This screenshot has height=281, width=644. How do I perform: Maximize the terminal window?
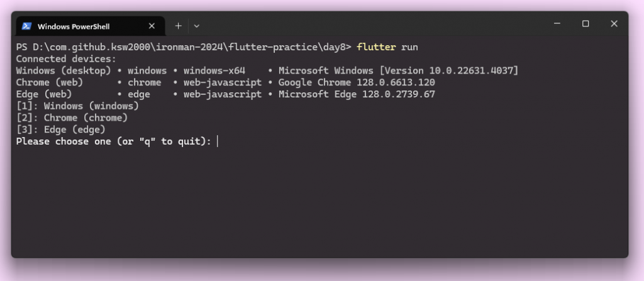(x=586, y=24)
